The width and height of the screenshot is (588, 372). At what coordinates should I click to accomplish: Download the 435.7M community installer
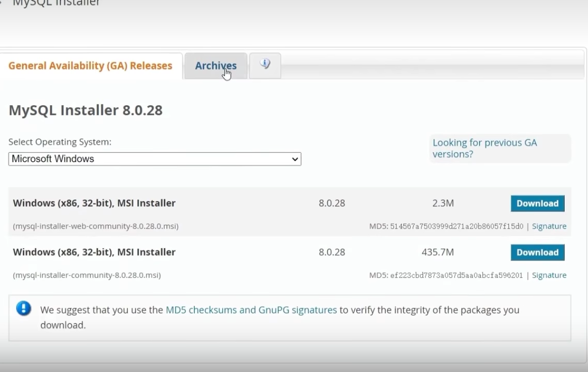tap(537, 252)
